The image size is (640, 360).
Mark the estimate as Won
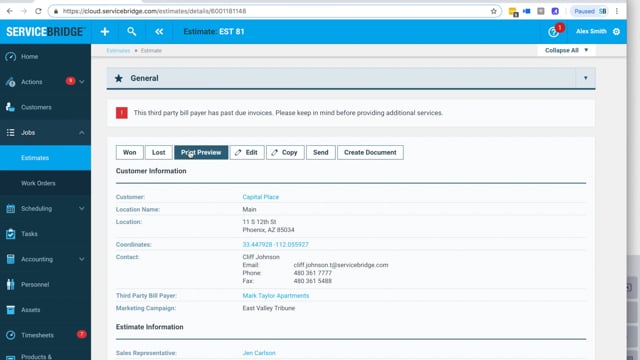pyautogui.click(x=129, y=152)
